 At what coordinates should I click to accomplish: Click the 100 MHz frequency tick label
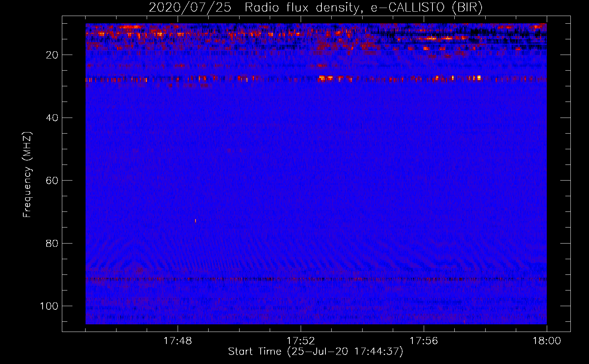click(49, 306)
